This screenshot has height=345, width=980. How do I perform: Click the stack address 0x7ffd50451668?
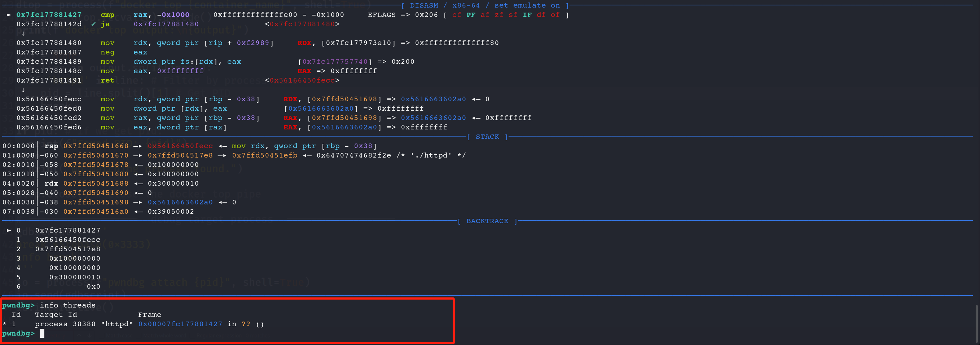tap(96, 146)
